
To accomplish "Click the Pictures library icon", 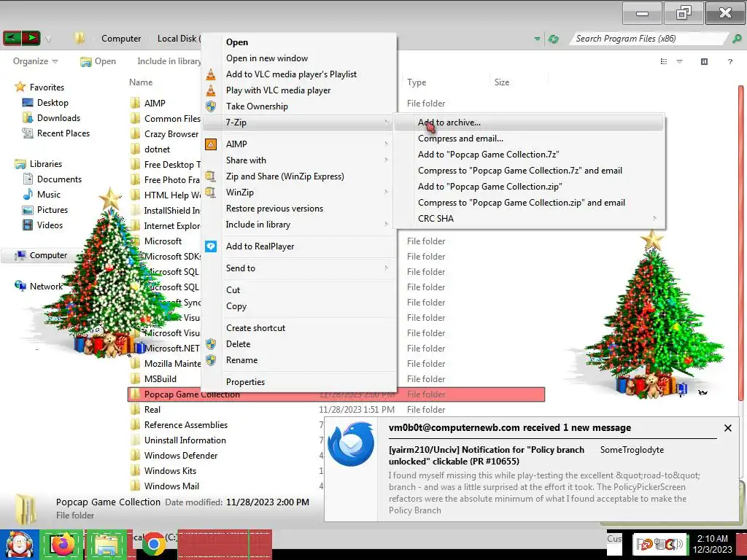I will [x=28, y=209].
